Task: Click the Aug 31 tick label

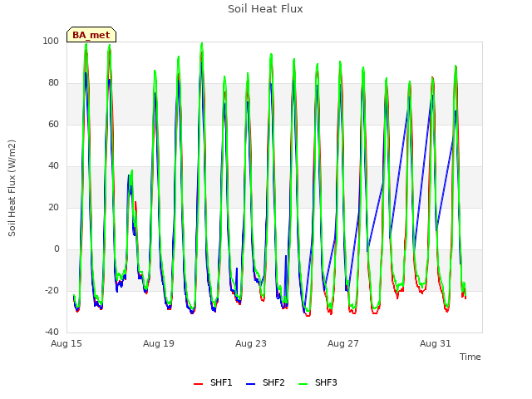Action: point(436,343)
